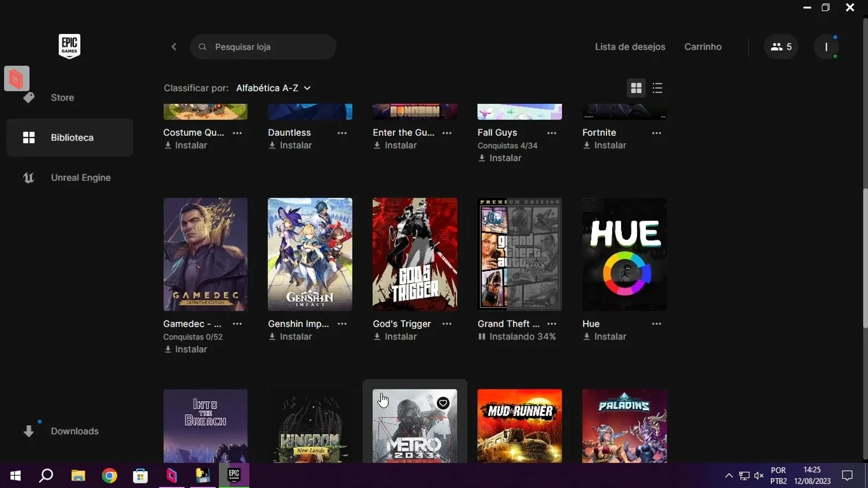Select the Grand Theft Auto V cover
868x488 pixels.
(520, 254)
